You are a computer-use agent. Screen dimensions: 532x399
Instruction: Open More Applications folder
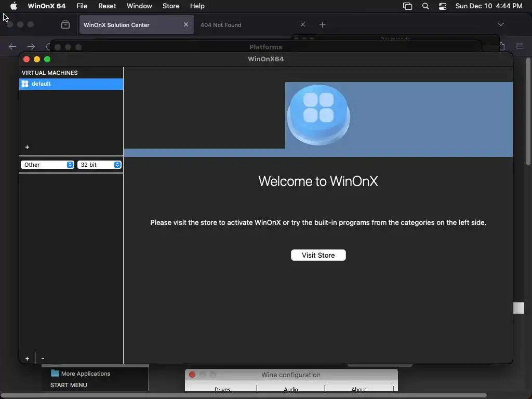81,374
